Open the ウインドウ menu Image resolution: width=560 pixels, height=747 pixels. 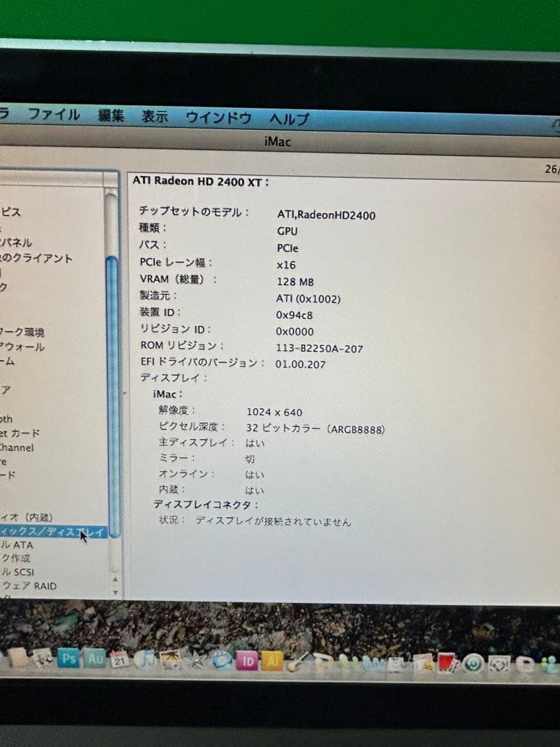pos(218,118)
